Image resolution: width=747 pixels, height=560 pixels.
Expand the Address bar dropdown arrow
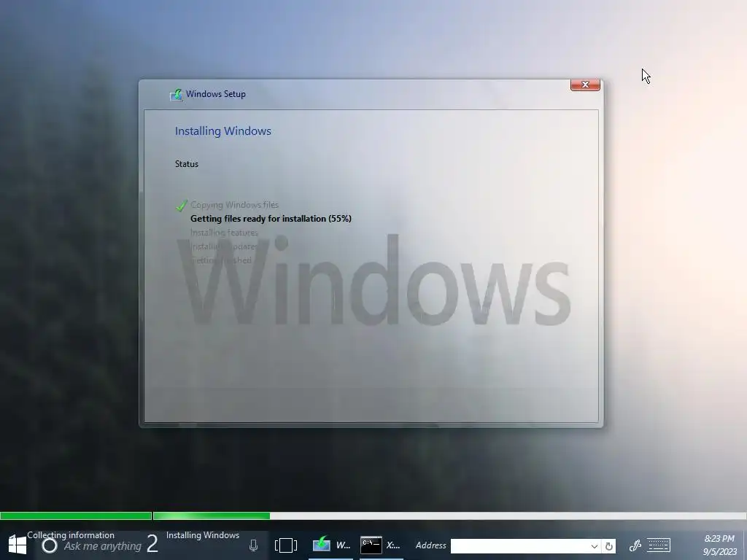pos(594,546)
